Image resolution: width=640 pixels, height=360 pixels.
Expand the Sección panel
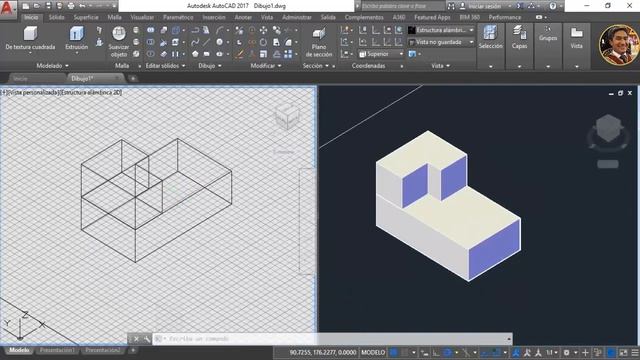pos(316,66)
